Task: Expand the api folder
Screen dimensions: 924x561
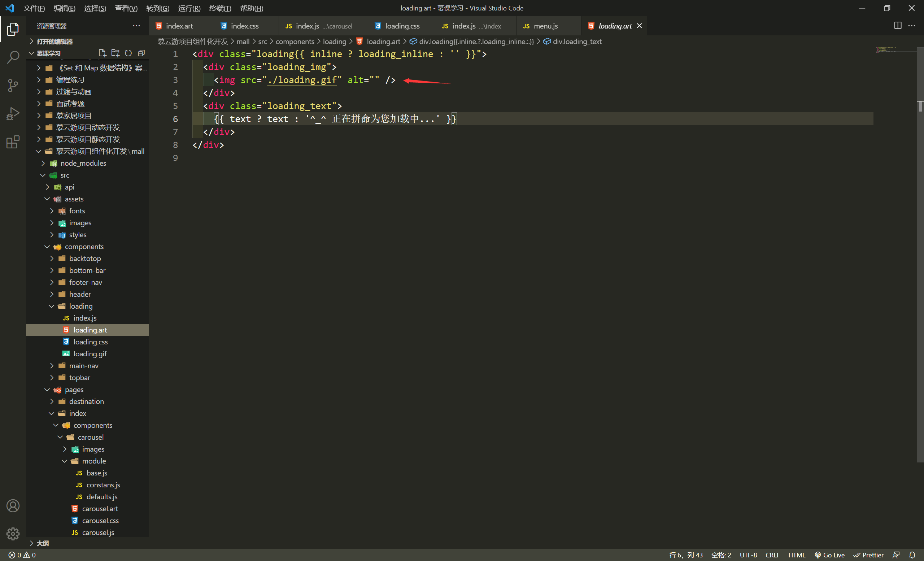Action: pyautogui.click(x=69, y=187)
